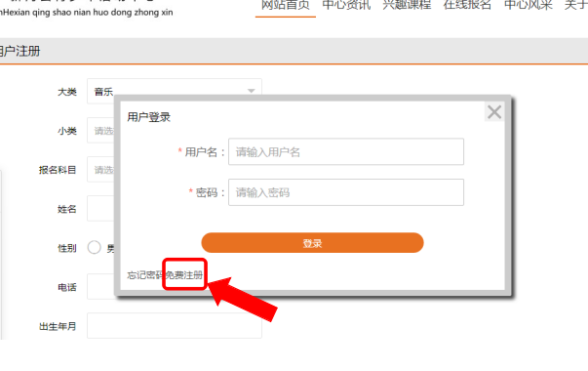Click the 出生年月 input field
The width and height of the screenshot is (588, 371).
pyautogui.click(x=175, y=325)
